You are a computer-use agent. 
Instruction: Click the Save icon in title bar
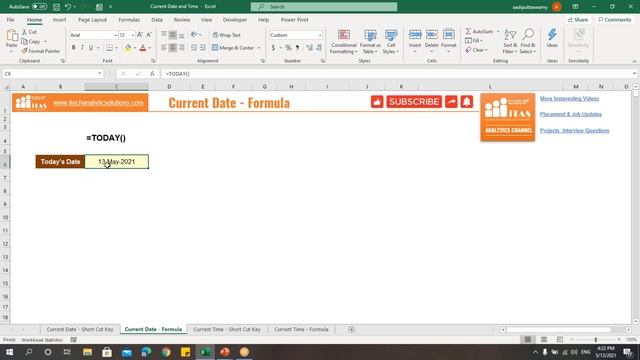tap(56, 7)
